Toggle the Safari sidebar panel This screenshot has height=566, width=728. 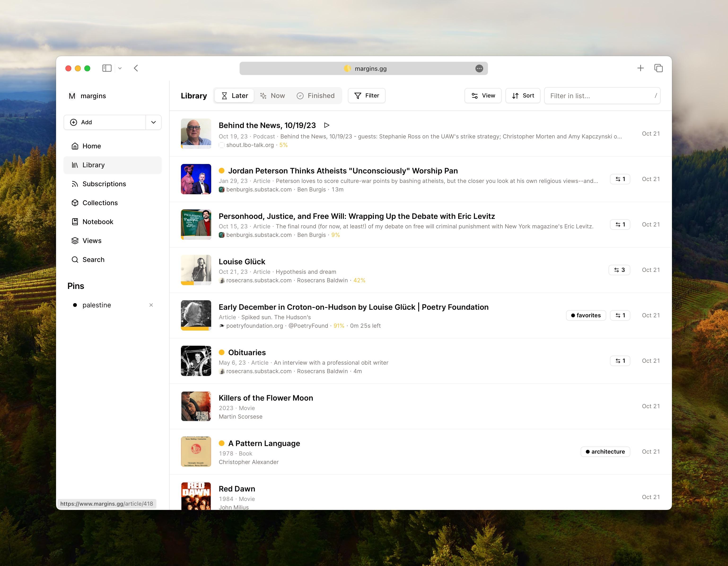coord(107,68)
